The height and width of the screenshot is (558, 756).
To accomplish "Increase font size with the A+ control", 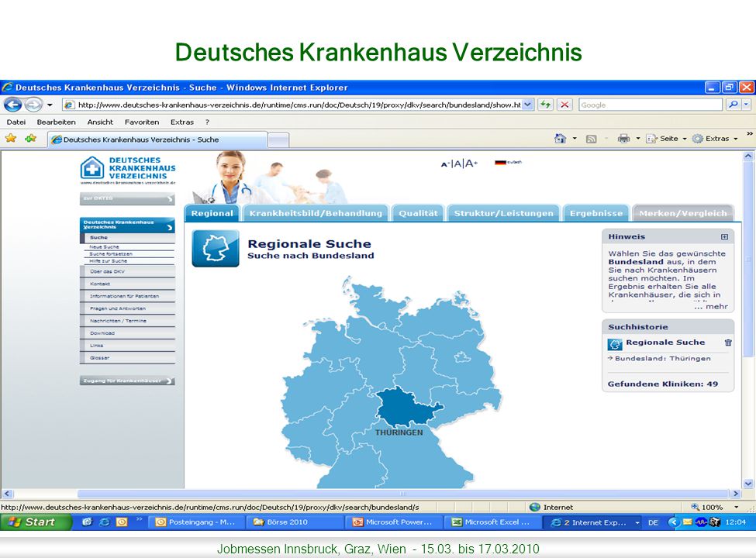I will pyautogui.click(x=471, y=164).
